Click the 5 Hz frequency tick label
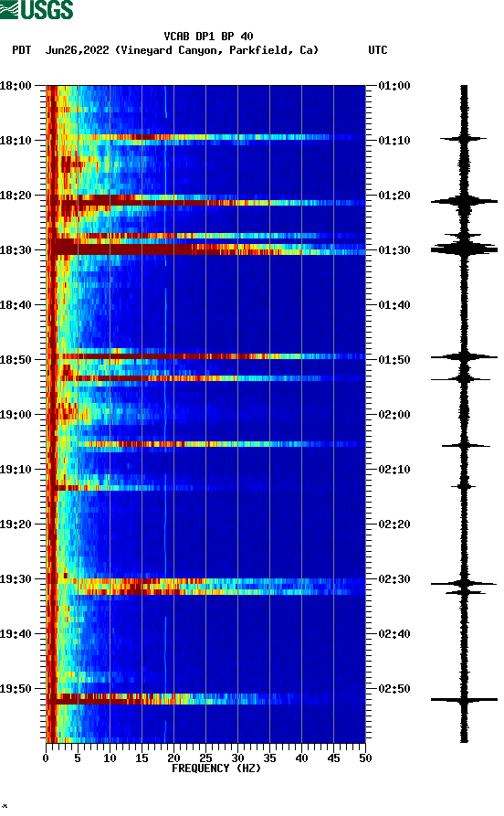 (x=78, y=758)
